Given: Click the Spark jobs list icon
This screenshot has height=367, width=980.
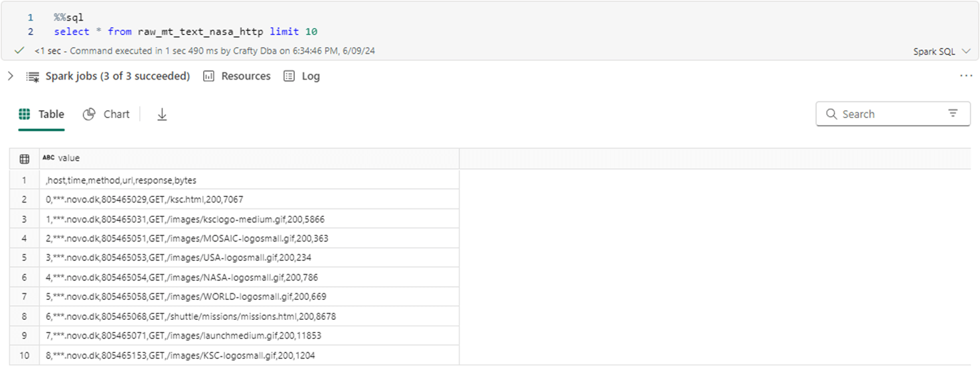Looking at the screenshot, I should tap(33, 76).
